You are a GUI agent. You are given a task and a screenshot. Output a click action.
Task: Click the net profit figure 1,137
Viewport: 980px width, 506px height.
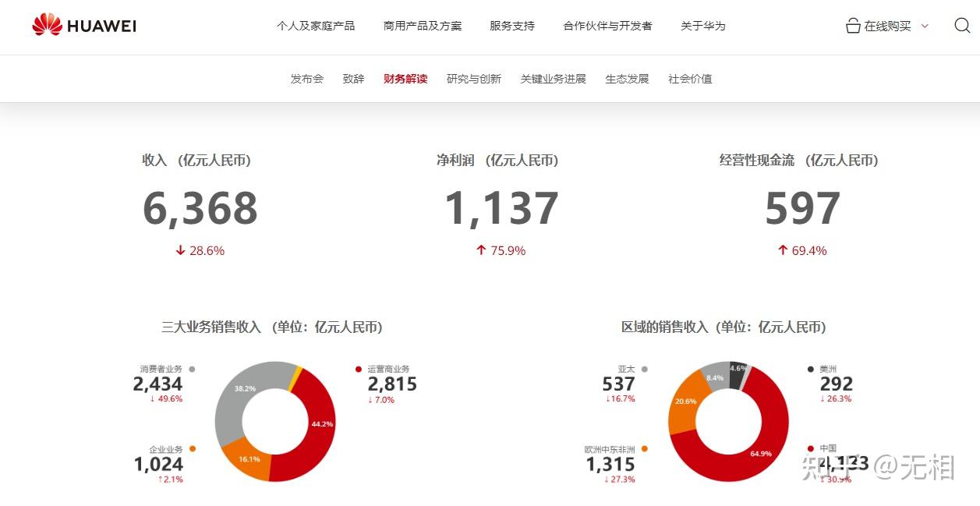pos(501,208)
